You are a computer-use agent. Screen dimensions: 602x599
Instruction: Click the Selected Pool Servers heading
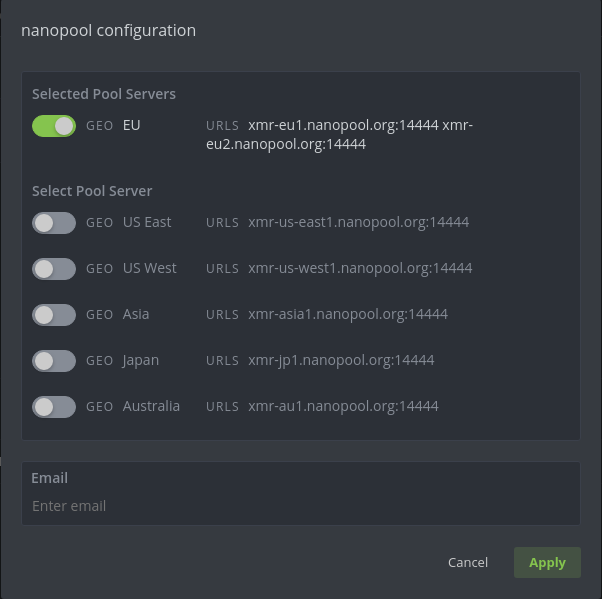tap(104, 94)
